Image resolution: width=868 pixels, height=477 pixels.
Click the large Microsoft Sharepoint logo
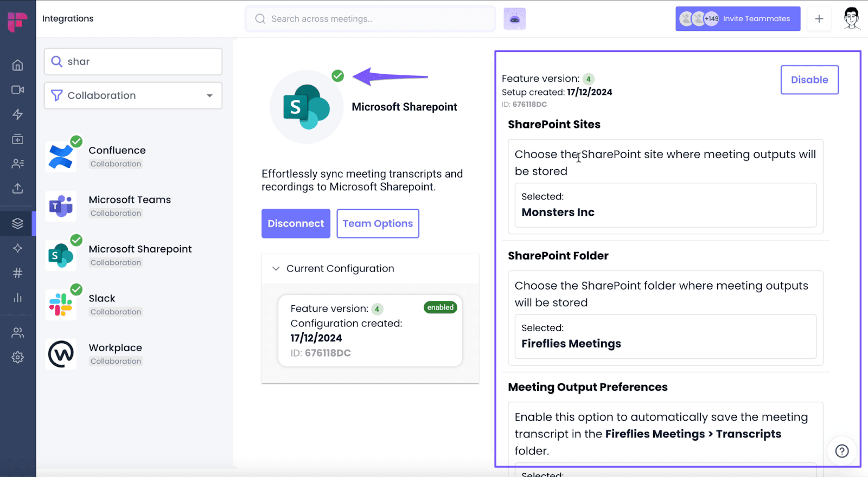tap(307, 107)
